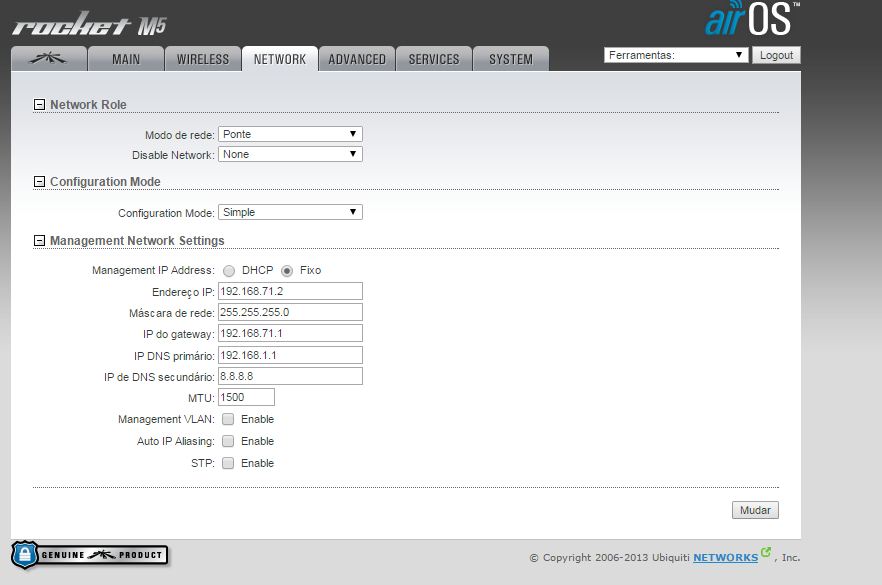
Task: Click the Management Network Settings heading
Action: coord(137,241)
